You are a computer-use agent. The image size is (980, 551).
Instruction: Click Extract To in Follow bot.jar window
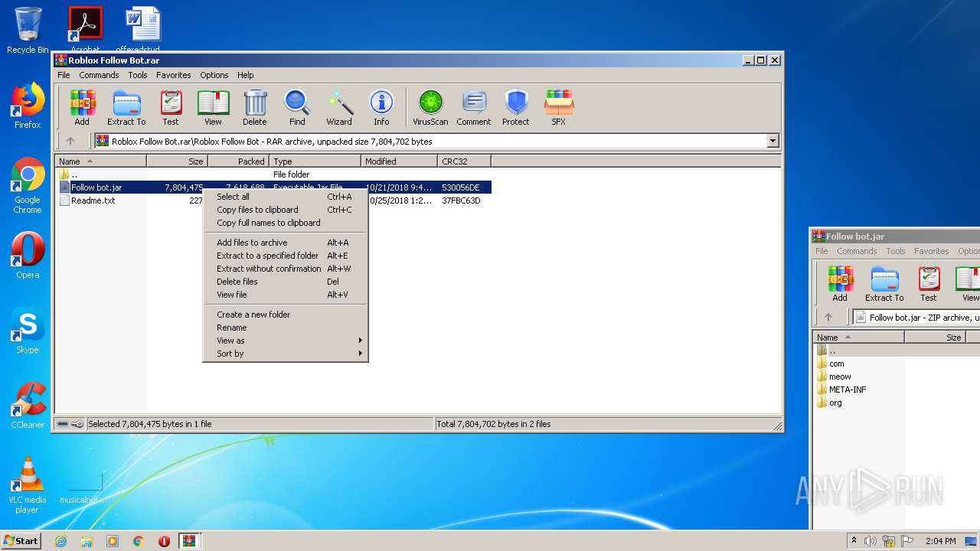coord(884,284)
